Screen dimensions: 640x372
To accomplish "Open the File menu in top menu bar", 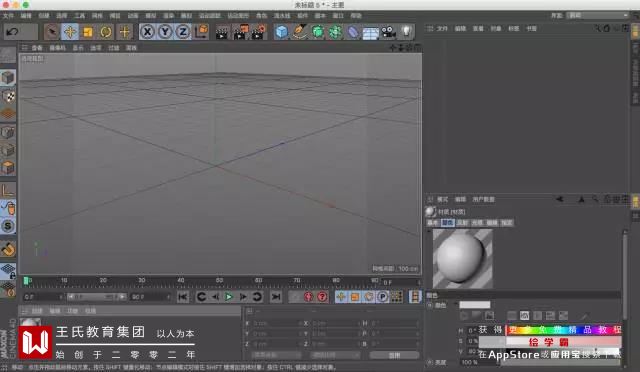I will pos(8,16).
